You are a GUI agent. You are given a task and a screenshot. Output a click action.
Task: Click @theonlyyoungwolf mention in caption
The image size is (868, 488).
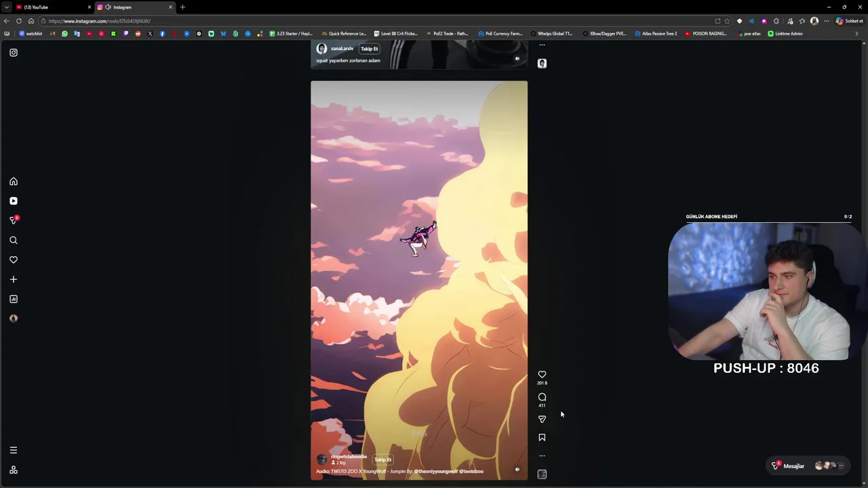435,471
